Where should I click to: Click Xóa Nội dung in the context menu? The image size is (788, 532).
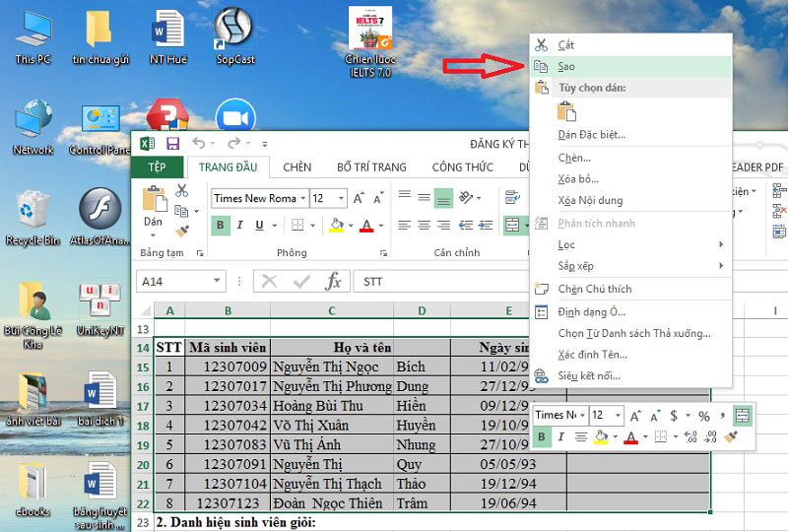[590, 201]
